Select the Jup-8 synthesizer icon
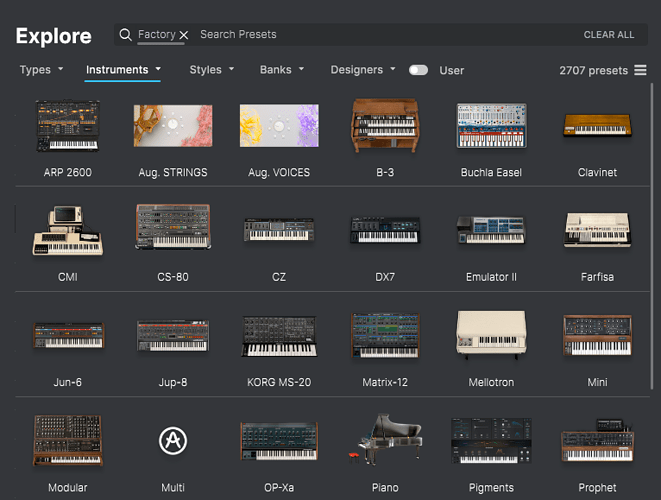 tap(173, 336)
